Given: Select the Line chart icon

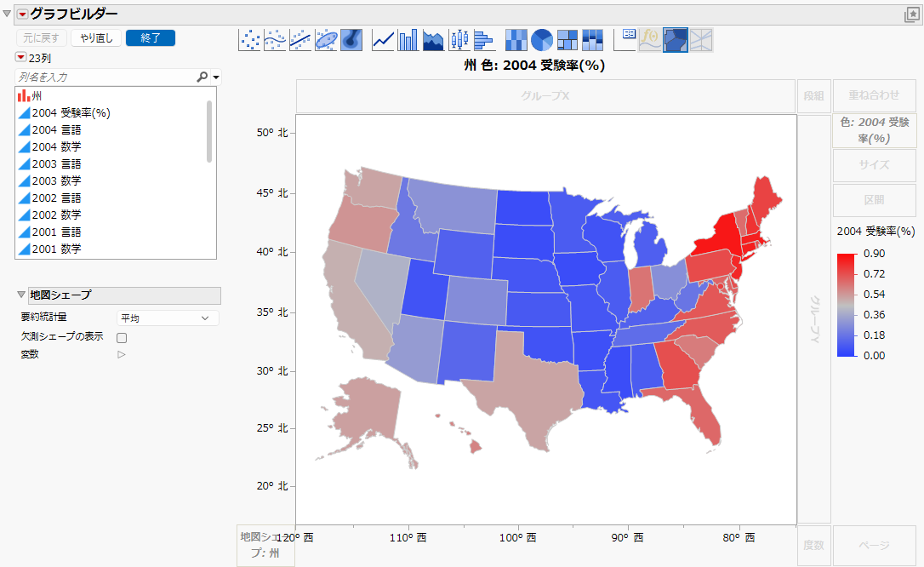Looking at the screenshot, I should pos(383,40).
